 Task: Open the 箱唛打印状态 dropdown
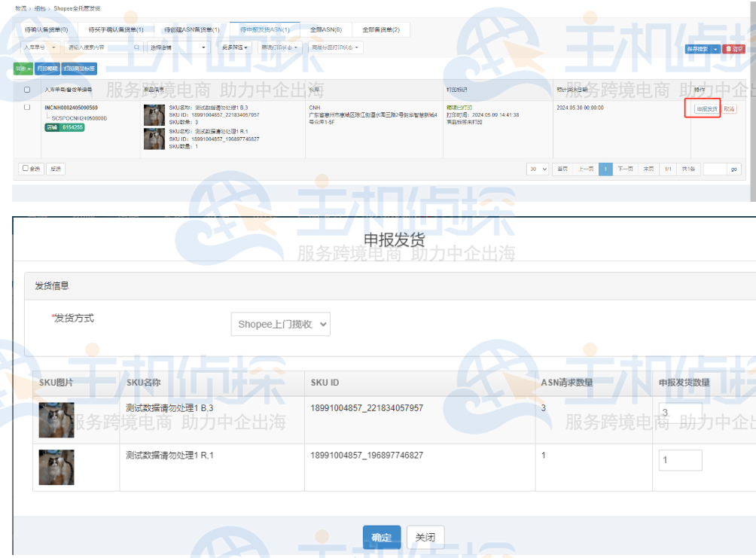pyautogui.click(x=279, y=47)
